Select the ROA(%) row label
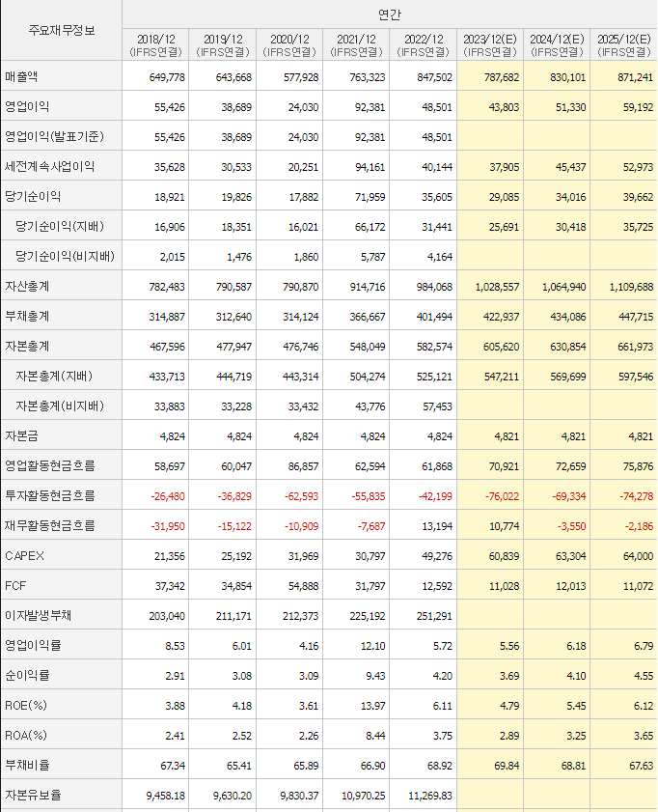This screenshot has width=658, height=812. point(26,736)
